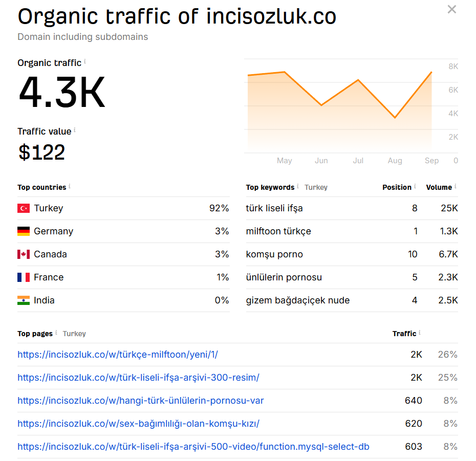
Task: Click the 26% traffic share value
Action: pyautogui.click(x=448, y=355)
